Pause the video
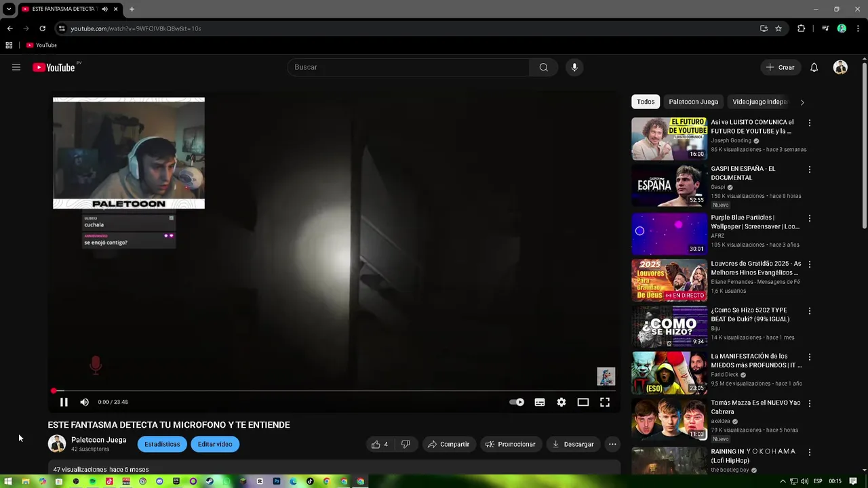 click(x=64, y=402)
